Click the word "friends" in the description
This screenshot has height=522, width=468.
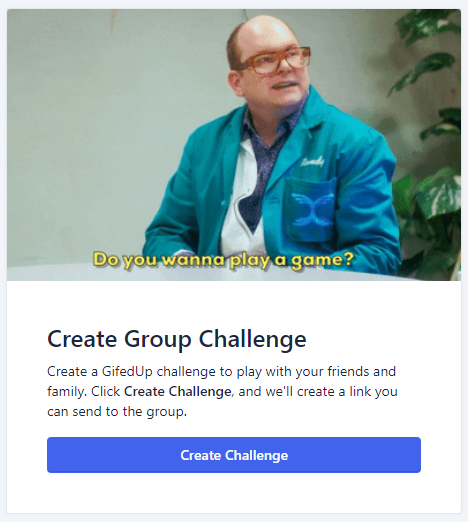point(348,371)
